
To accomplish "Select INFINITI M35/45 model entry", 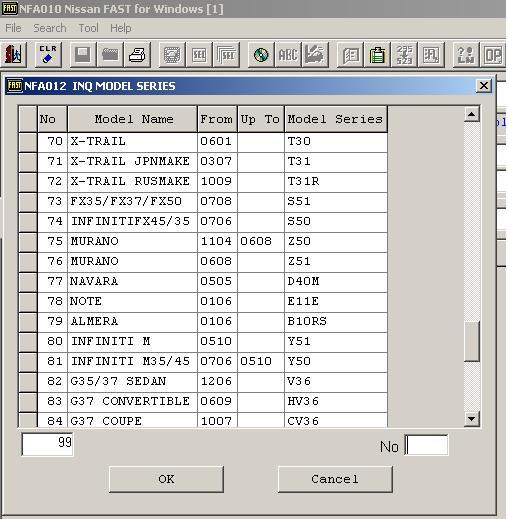I will 132,362.
